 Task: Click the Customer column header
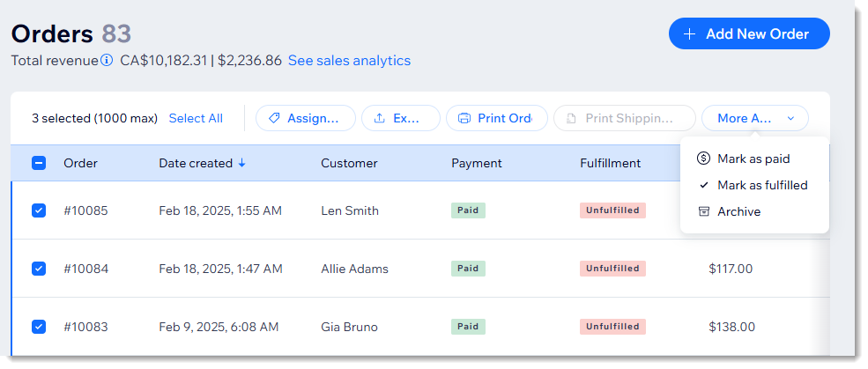click(349, 163)
